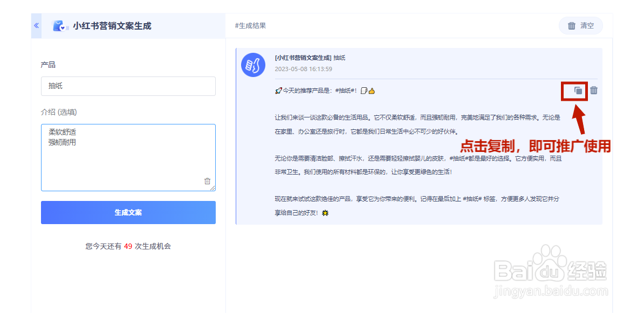Screen dimensions: 644x313
Task: Focus the 介绍 textarea with 柔软舒适
Action: (128, 157)
